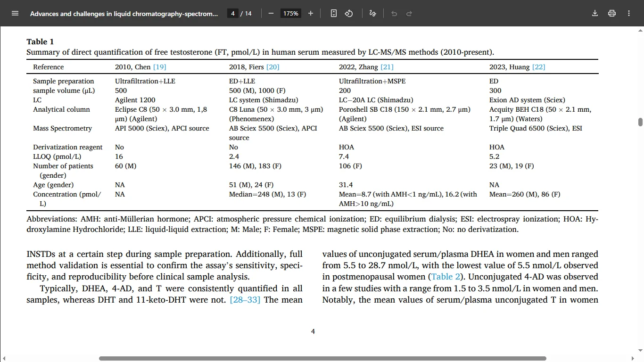The height and width of the screenshot is (362, 644).
Task: Click 'Triple Quad 6500 (Sciex), ESI'
Action: pyautogui.click(x=536, y=128)
